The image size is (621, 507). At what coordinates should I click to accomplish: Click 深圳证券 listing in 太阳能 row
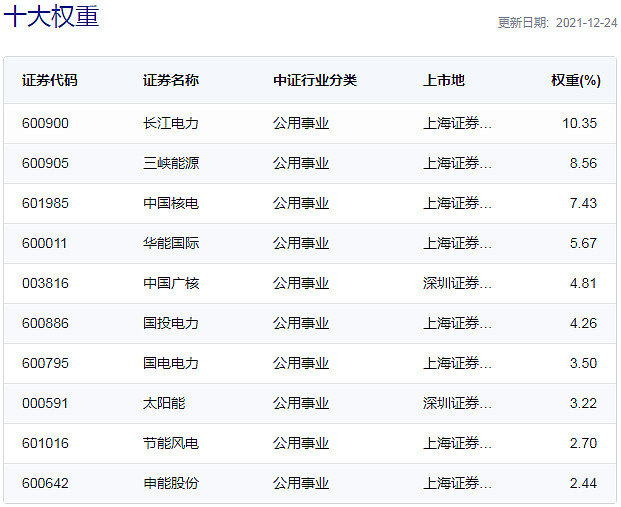pyautogui.click(x=457, y=403)
